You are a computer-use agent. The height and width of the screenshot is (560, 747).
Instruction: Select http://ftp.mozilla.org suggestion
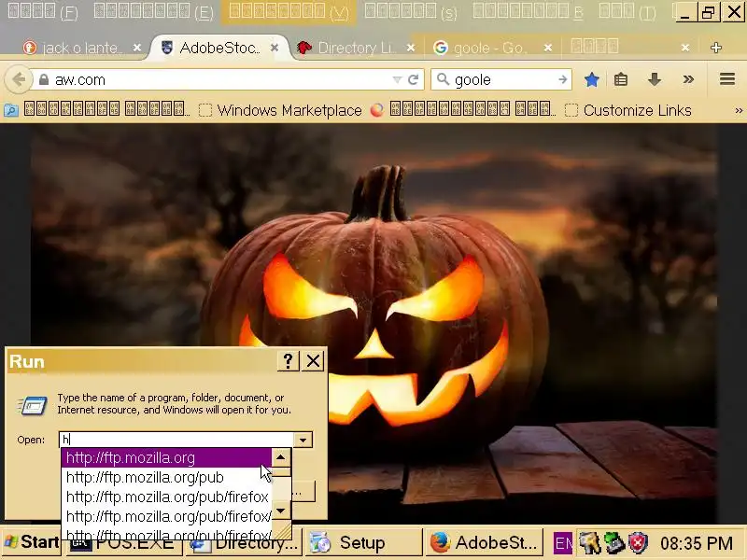click(166, 457)
